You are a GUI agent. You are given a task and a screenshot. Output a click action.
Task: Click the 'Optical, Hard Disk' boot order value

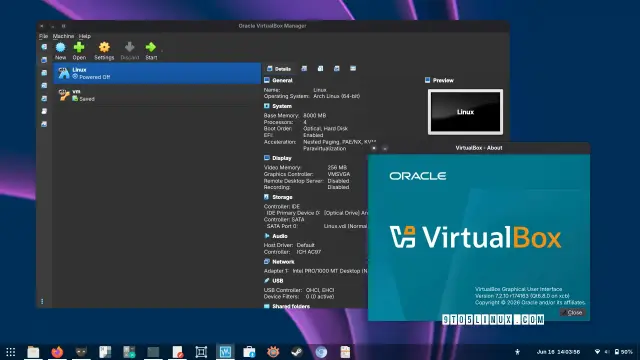click(x=325, y=129)
